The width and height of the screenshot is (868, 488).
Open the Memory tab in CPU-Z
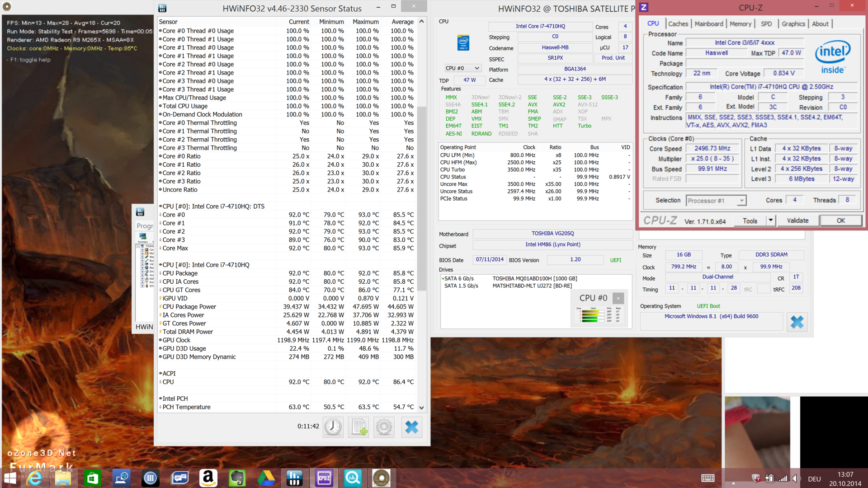740,24
